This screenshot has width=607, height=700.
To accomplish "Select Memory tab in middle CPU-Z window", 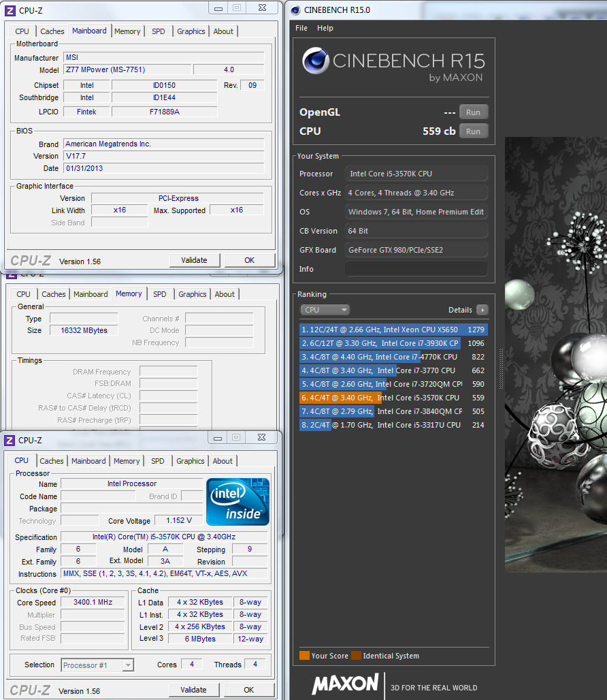I will [x=129, y=293].
